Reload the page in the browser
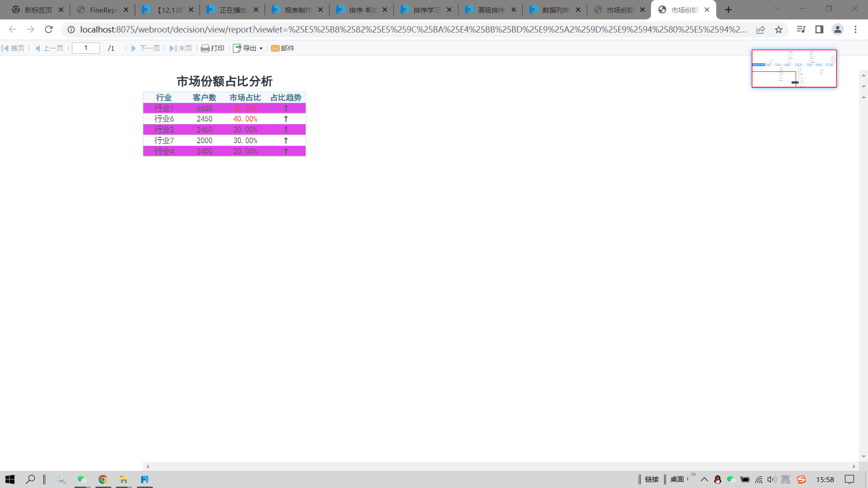Viewport: 868px width, 488px height. [49, 30]
